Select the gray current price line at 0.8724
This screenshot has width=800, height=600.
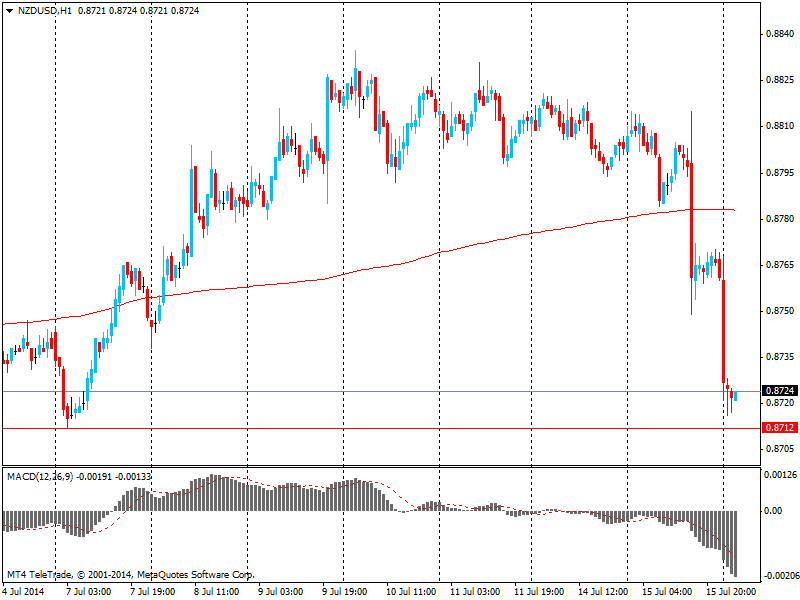click(x=400, y=392)
